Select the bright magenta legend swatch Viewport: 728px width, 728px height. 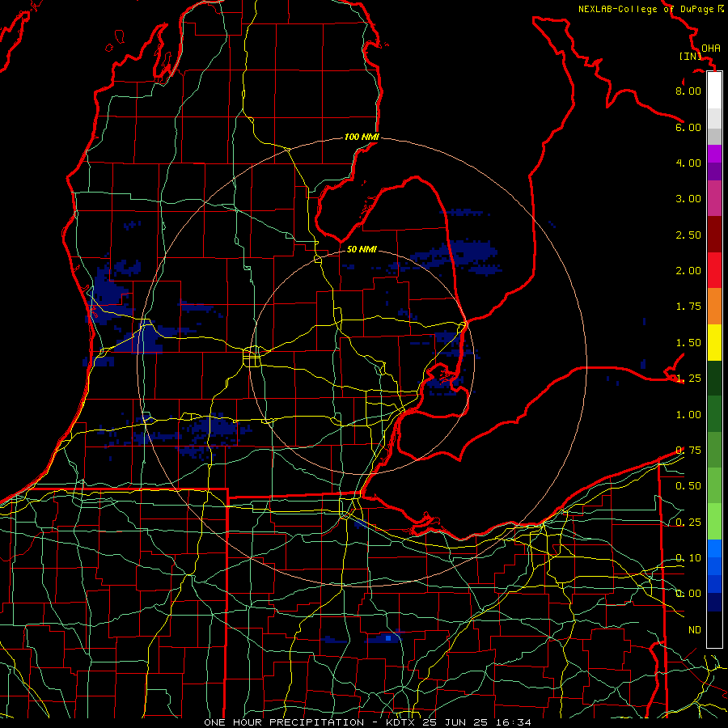714,154
